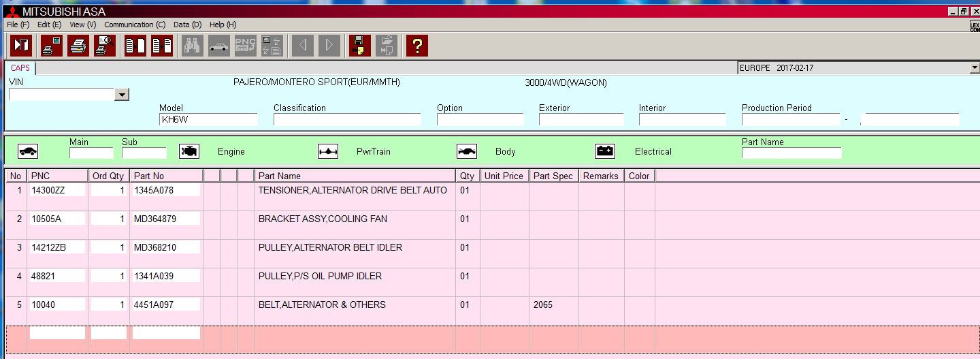Select the Electrical battery category icon
This screenshot has height=359, width=980.
(605, 151)
